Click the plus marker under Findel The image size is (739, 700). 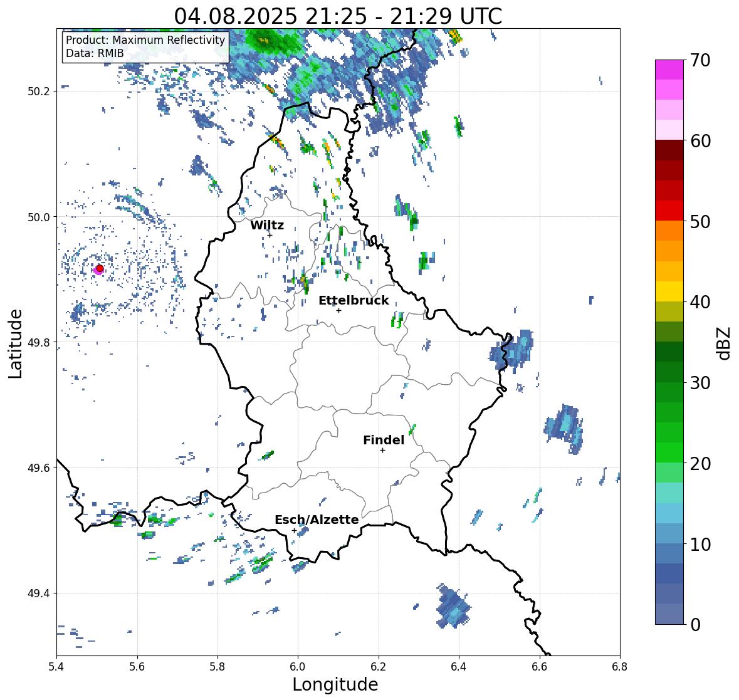pyautogui.click(x=383, y=451)
